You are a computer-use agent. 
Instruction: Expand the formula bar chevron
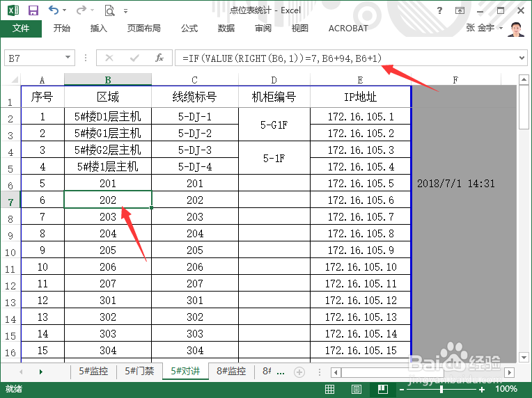[x=522, y=58]
